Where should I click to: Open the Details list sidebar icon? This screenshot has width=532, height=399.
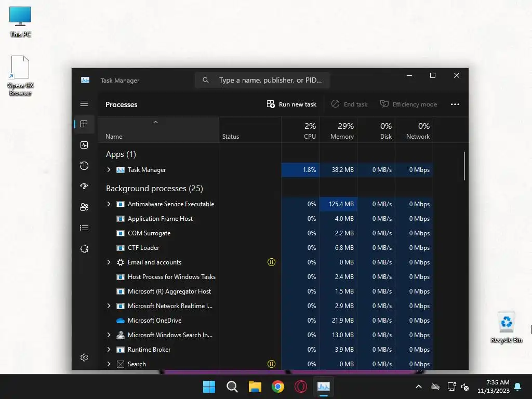[x=84, y=228]
